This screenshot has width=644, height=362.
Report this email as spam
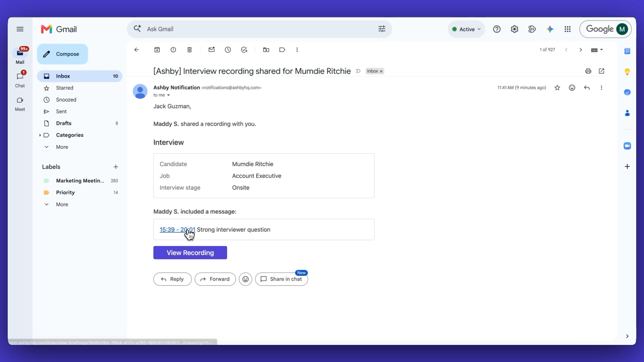[173, 50]
